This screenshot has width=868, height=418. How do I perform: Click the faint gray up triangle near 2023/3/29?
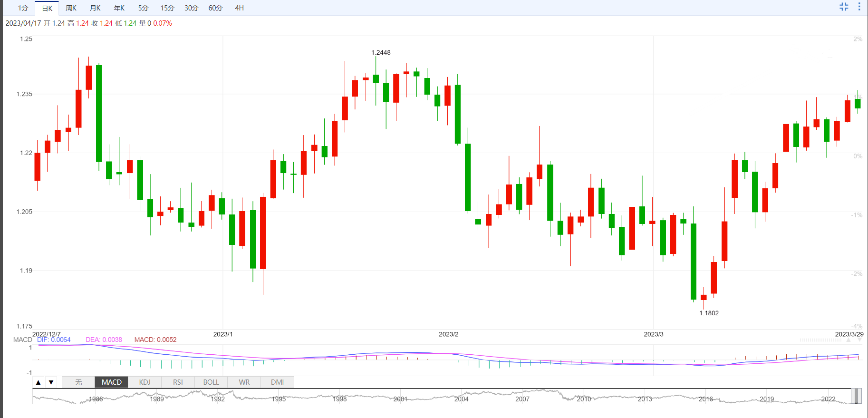click(849, 340)
